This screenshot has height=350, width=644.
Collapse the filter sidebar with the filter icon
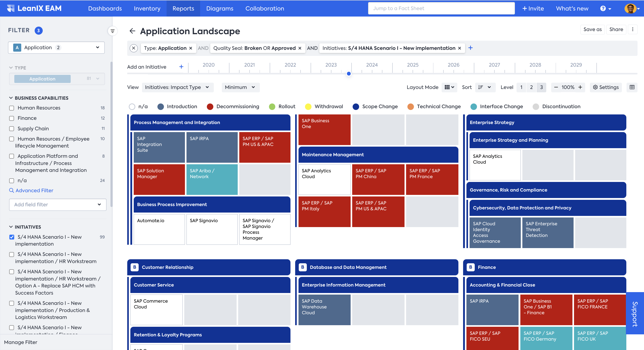pos(112,31)
